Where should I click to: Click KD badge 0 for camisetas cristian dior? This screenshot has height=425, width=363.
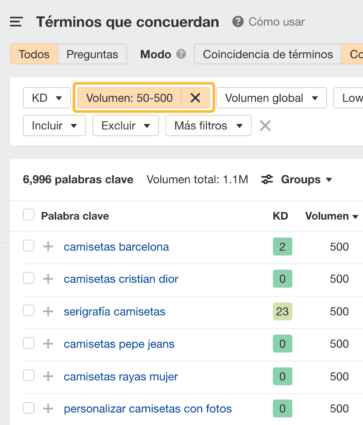[282, 279]
